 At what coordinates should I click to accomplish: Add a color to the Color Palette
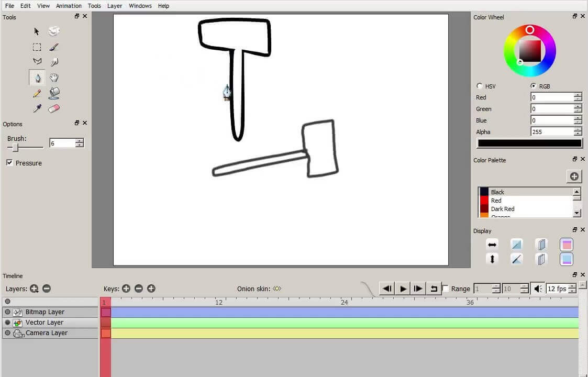(x=574, y=176)
